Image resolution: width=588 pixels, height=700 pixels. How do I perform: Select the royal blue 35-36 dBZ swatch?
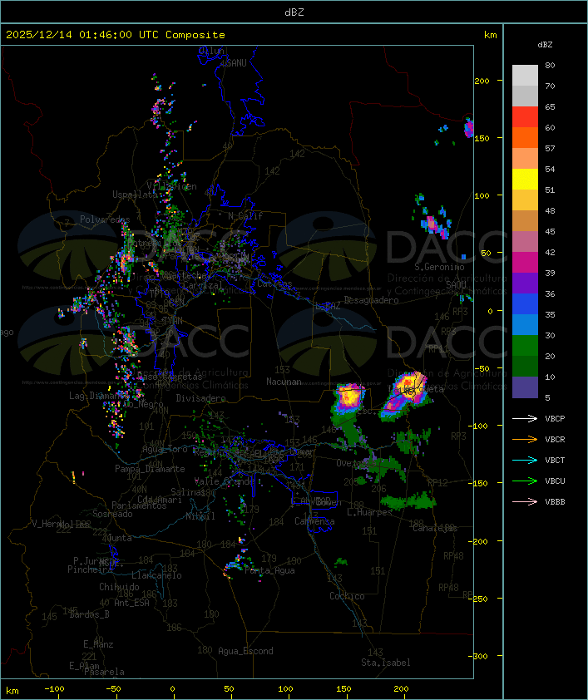(525, 303)
